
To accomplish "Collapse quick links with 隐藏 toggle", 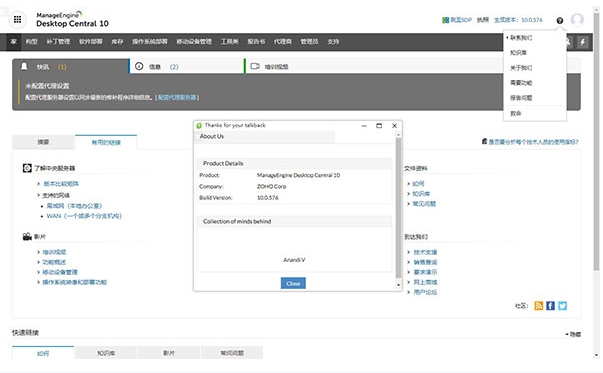I will [x=573, y=335].
